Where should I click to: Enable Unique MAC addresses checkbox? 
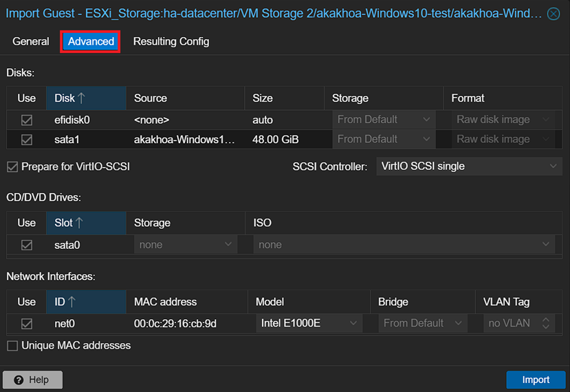[x=12, y=346]
